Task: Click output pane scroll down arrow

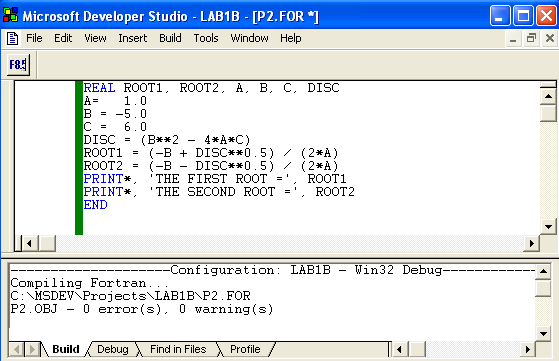Action: (x=543, y=334)
